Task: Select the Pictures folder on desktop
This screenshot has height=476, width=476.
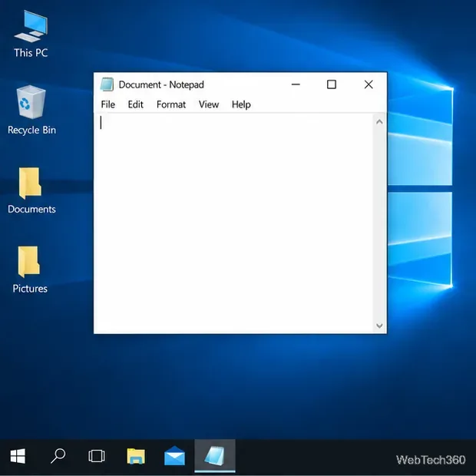Action: click(30, 269)
